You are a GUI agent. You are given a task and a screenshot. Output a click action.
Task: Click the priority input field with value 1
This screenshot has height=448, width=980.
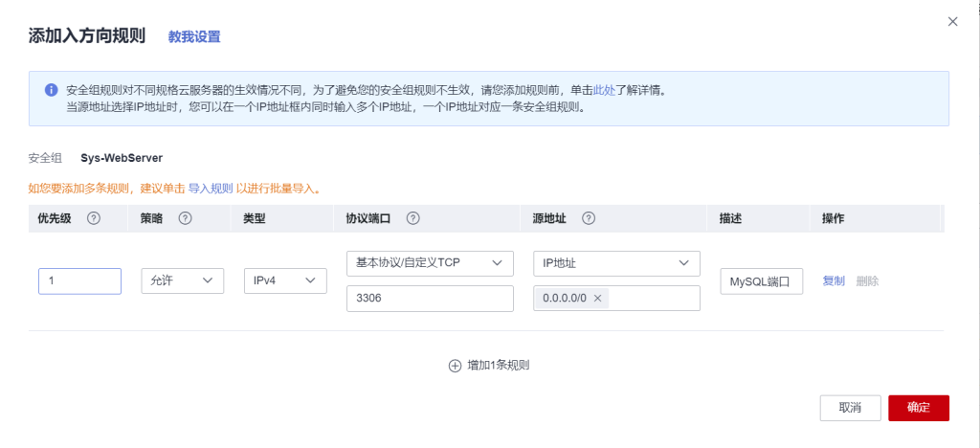[x=79, y=280]
